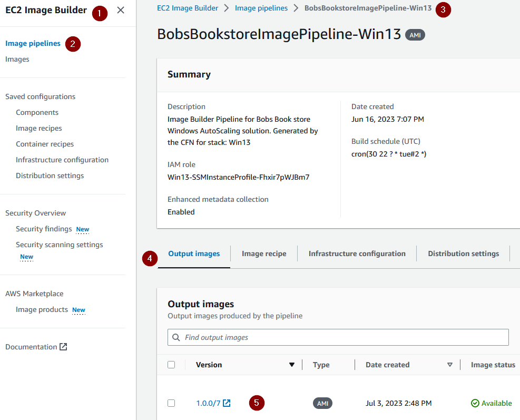The width and height of the screenshot is (520, 420).
Task: Select the checkbox for image version 1.0.0/7
Action: click(x=171, y=403)
